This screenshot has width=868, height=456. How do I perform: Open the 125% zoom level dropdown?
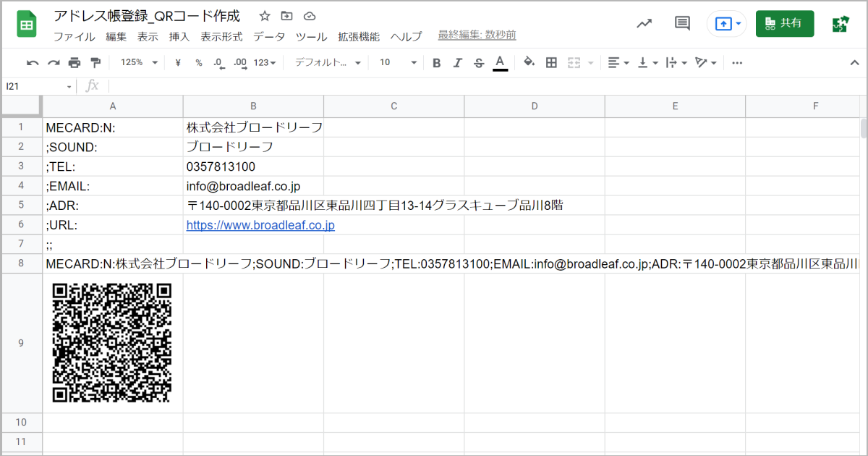[x=139, y=63]
